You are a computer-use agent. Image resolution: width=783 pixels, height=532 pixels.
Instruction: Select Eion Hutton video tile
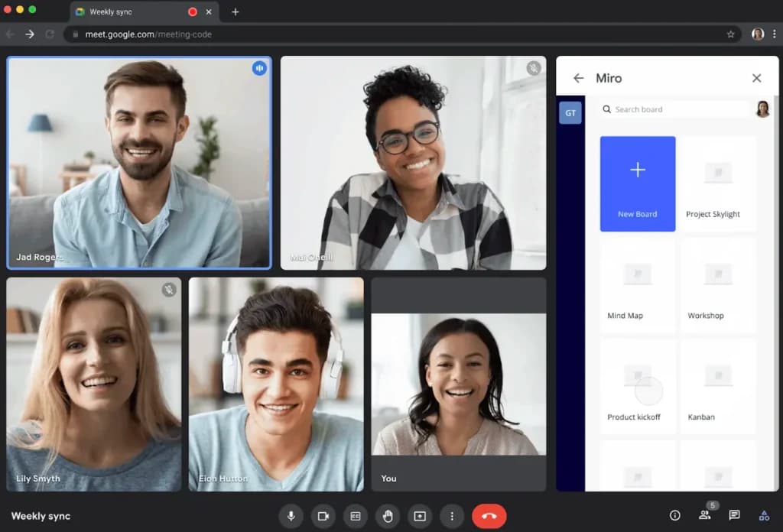(x=276, y=384)
